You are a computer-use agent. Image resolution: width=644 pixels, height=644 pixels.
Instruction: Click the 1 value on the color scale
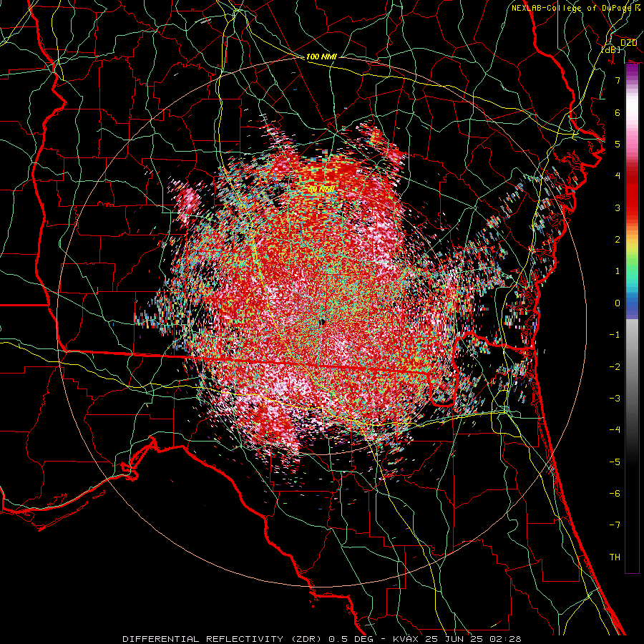pyautogui.click(x=618, y=271)
